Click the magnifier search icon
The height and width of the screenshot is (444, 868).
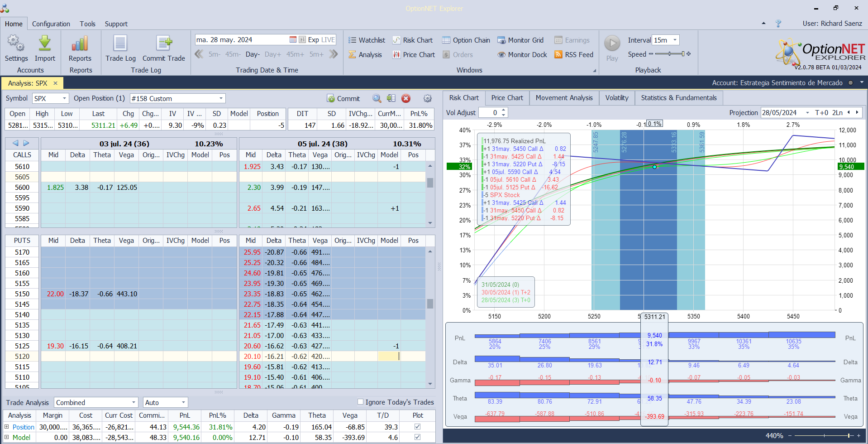377,98
